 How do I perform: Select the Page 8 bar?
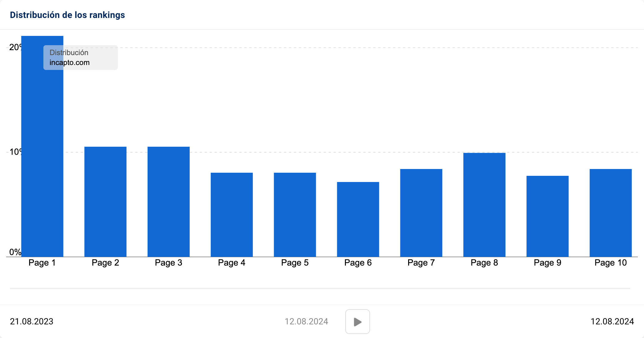(484, 205)
